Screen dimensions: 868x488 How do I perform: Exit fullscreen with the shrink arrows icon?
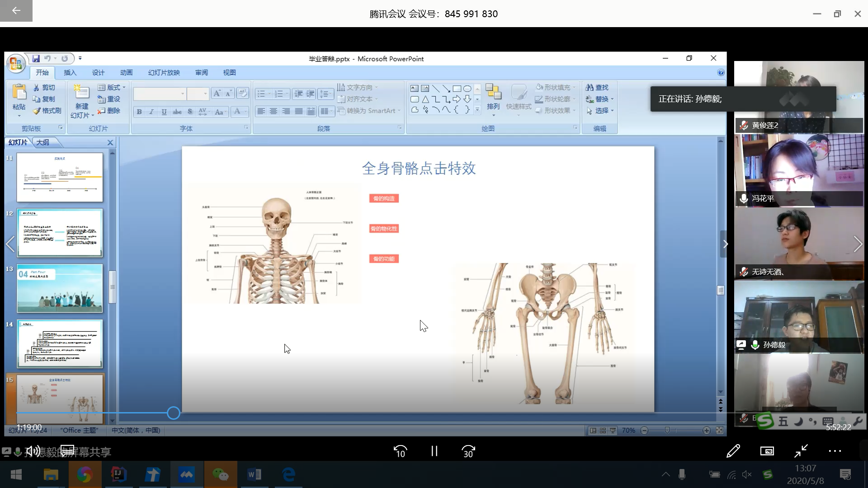tap(801, 451)
